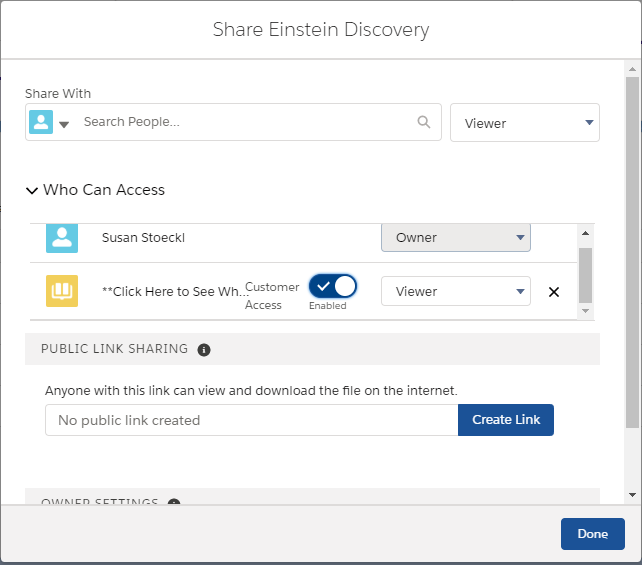Click the Search People input field

click(x=245, y=122)
